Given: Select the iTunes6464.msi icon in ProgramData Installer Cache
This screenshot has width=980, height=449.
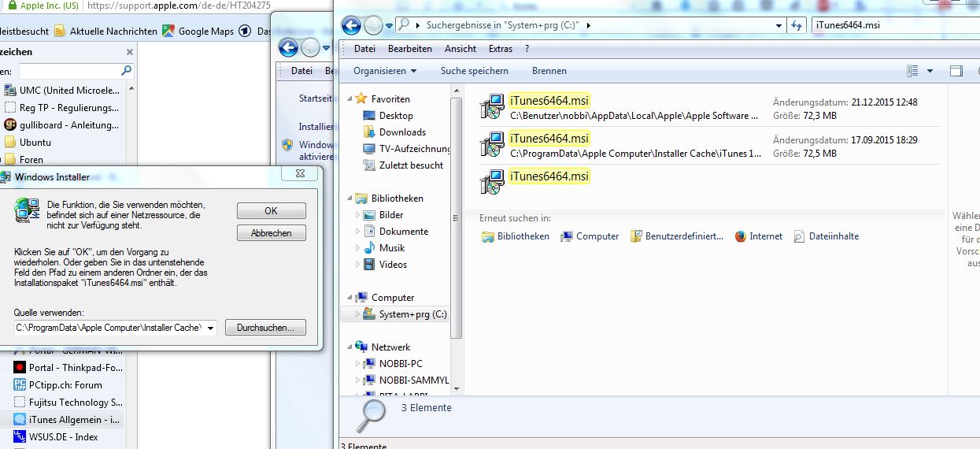Looking at the screenshot, I should 492,145.
